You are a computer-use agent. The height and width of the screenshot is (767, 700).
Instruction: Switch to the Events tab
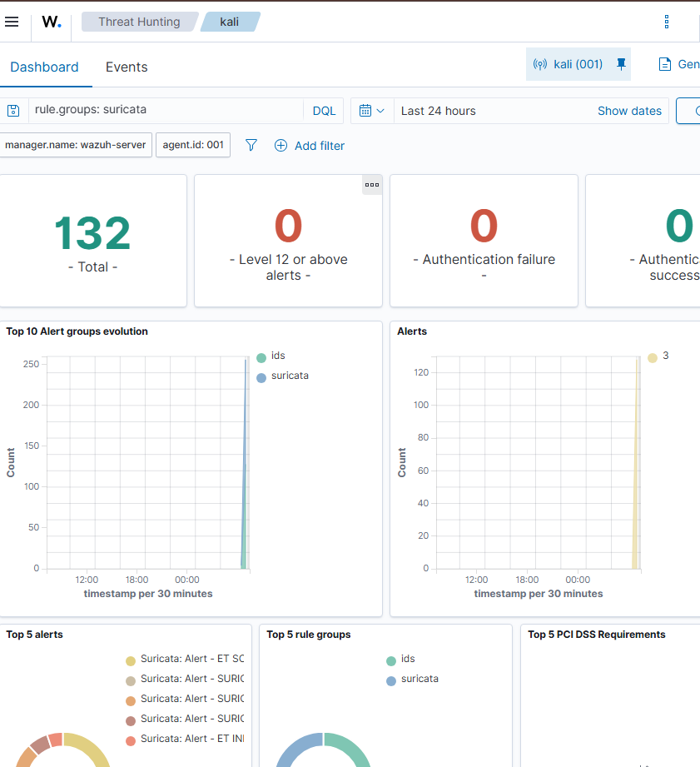[127, 67]
